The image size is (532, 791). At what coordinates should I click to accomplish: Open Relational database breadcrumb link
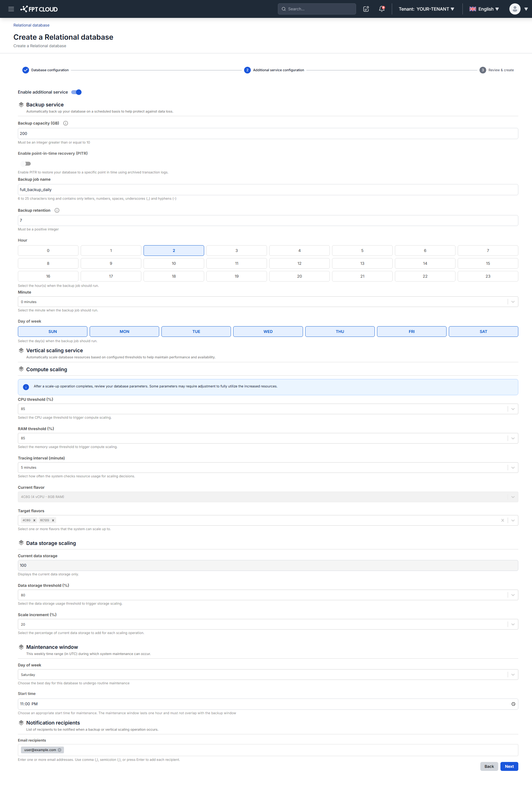(32, 25)
